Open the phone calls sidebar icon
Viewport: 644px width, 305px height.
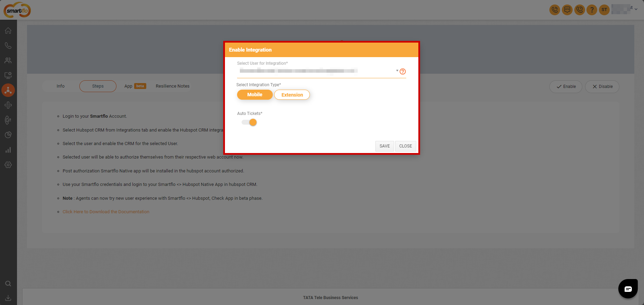pos(8,45)
